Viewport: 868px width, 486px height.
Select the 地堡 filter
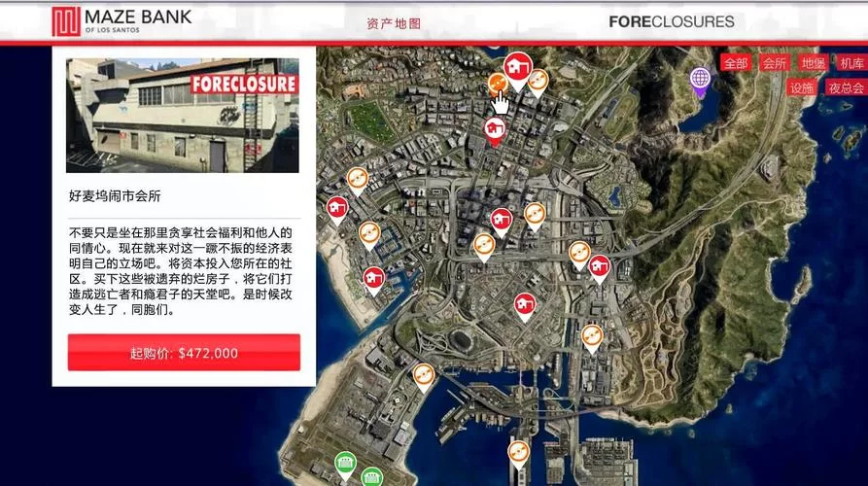(x=813, y=63)
